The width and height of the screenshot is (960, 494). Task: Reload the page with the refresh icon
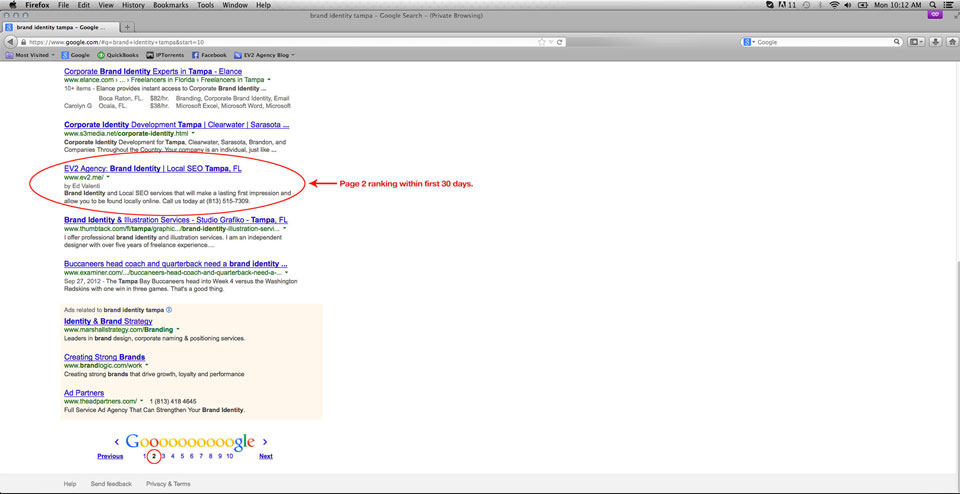click(x=561, y=42)
